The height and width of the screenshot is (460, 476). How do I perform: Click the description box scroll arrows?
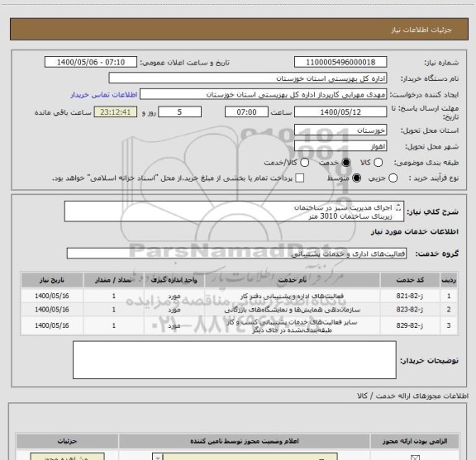(x=398, y=208)
